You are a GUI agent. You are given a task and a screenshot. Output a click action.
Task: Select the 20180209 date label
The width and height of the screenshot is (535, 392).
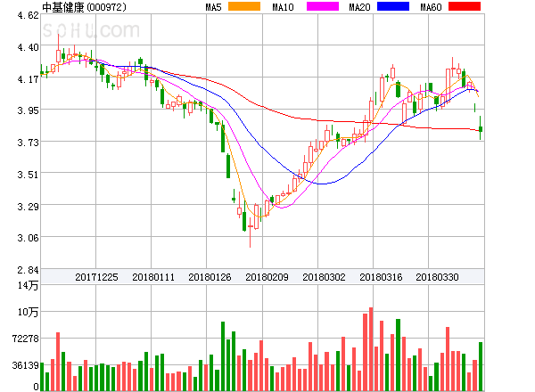point(267,277)
